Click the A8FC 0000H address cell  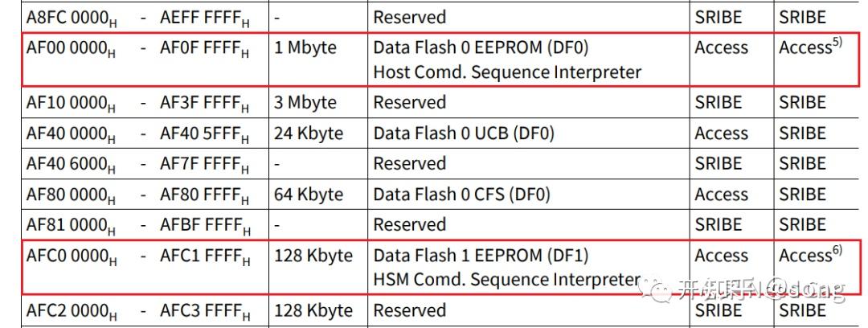coord(71,18)
